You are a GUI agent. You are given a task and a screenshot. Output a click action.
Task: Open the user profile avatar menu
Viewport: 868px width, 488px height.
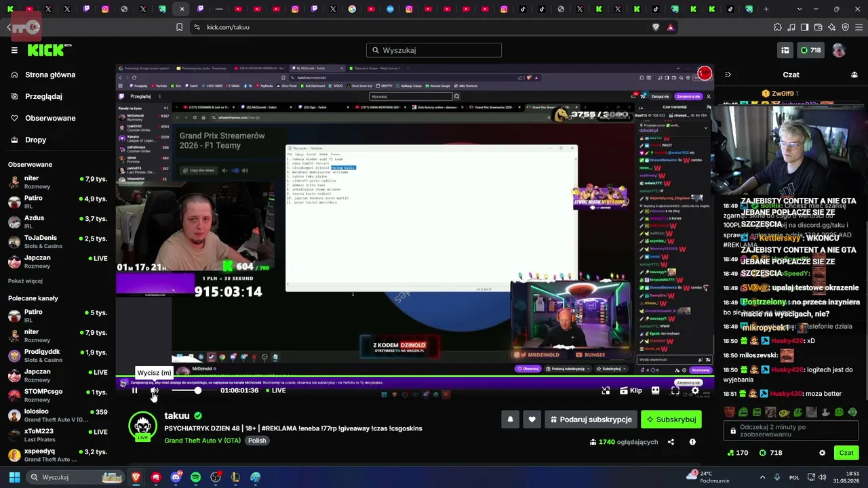pyautogui.click(x=839, y=50)
